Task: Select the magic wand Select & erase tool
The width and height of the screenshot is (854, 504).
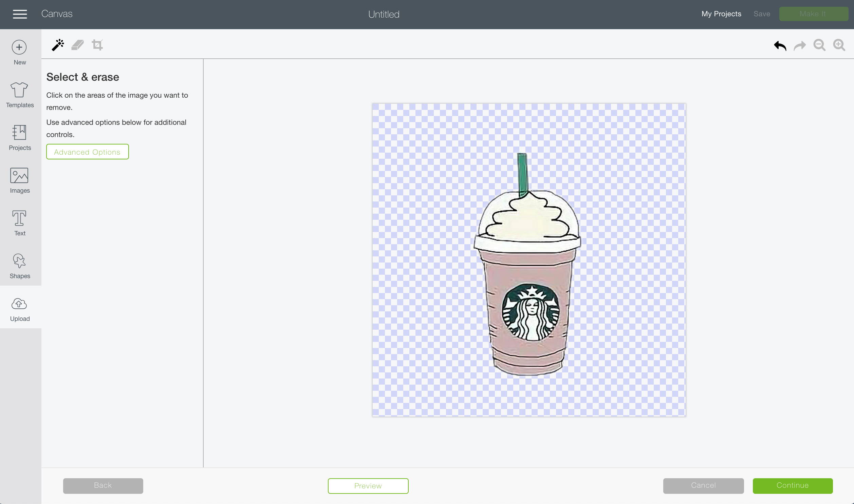Action: coord(58,45)
